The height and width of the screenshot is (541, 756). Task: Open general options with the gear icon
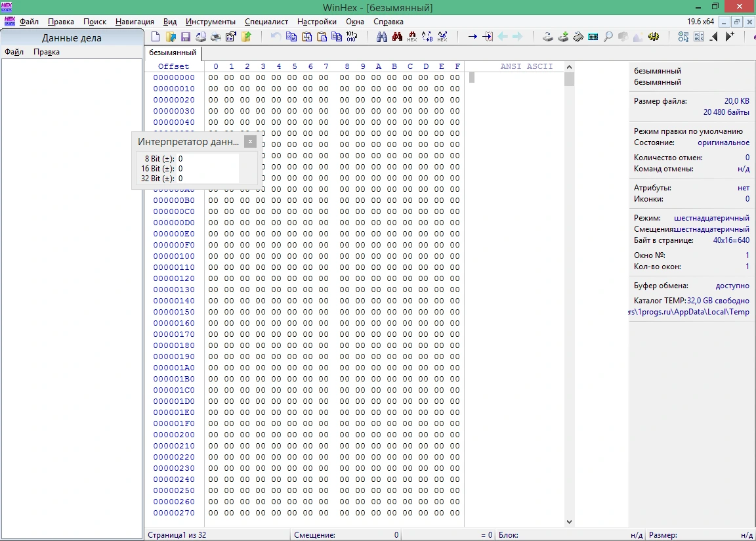tap(654, 37)
